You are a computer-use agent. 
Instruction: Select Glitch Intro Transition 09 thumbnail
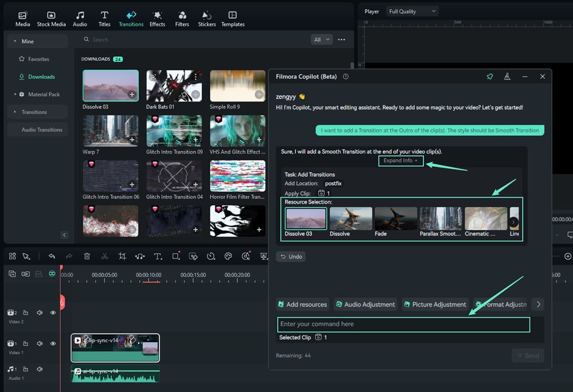tap(174, 131)
